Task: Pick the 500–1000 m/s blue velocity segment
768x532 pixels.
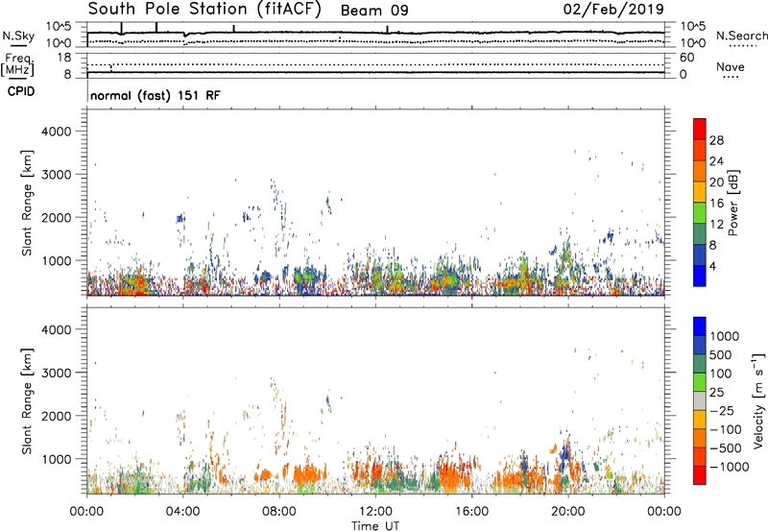Action: pyautogui.click(x=700, y=346)
